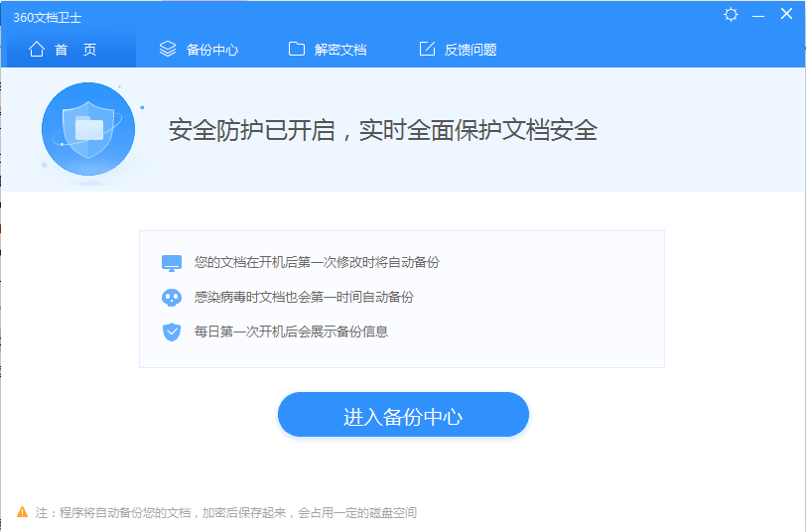Click the skull virus icon
806x532 pixels.
[172, 298]
